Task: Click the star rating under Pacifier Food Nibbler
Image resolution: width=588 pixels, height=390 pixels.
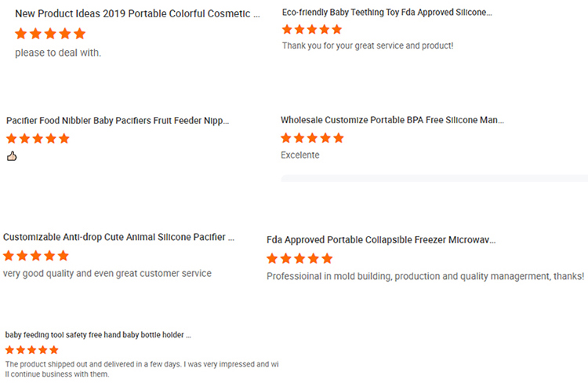Action: pyautogui.click(x=38, y=139)
